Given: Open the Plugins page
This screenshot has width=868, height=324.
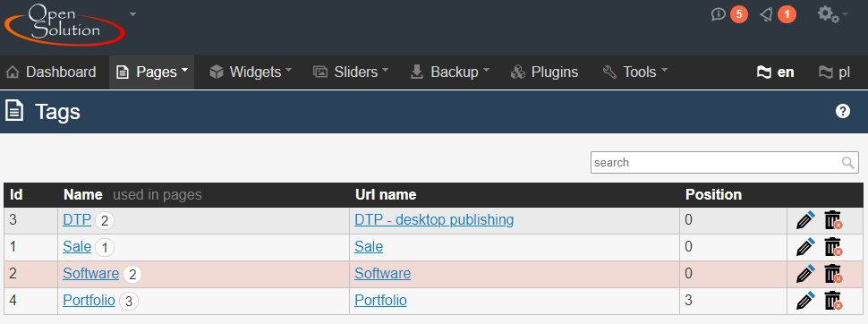Looking at the screenshot, I should click(544, 72).
